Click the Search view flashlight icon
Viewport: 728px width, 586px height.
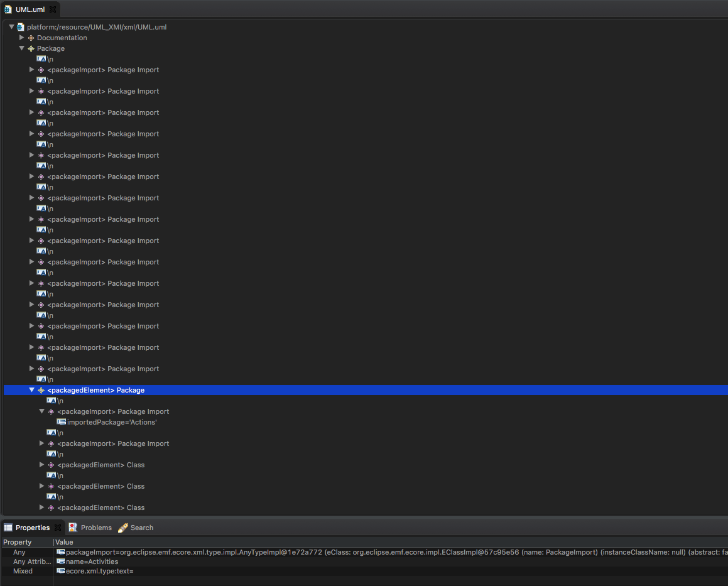coord(123,528)
